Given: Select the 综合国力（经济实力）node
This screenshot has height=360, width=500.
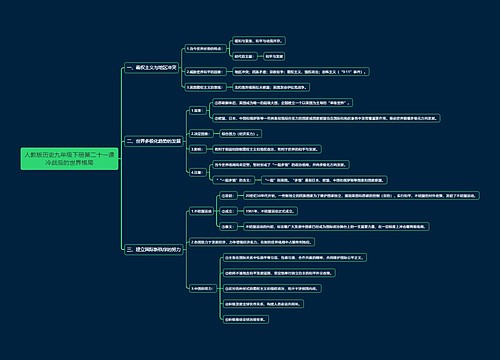Looking at the screenshot, I should click(240, 134).
